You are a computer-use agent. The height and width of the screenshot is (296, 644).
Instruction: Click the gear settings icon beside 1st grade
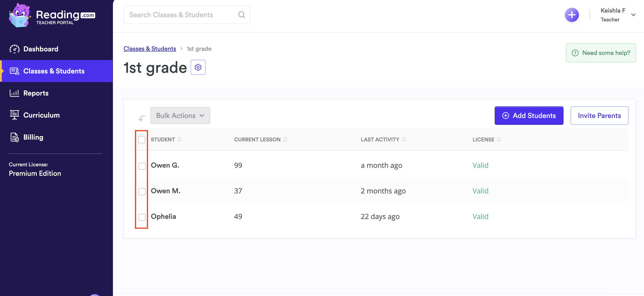198,67
